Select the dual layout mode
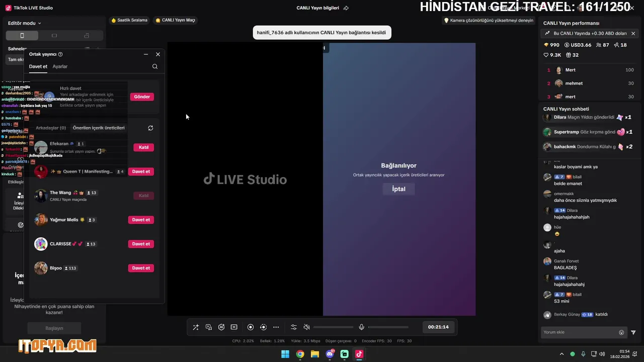 coord(87,36)
